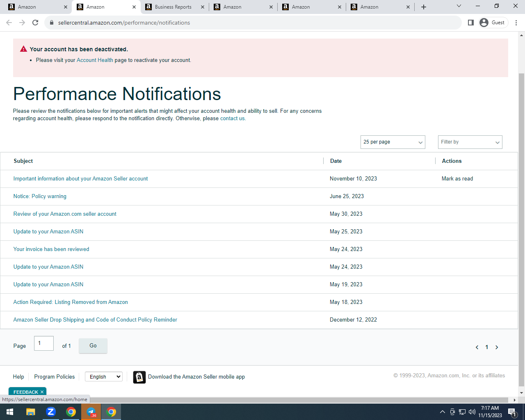Open the Guest profile menu
Viewport: 525px width, 420px height.
coord(493,23)
